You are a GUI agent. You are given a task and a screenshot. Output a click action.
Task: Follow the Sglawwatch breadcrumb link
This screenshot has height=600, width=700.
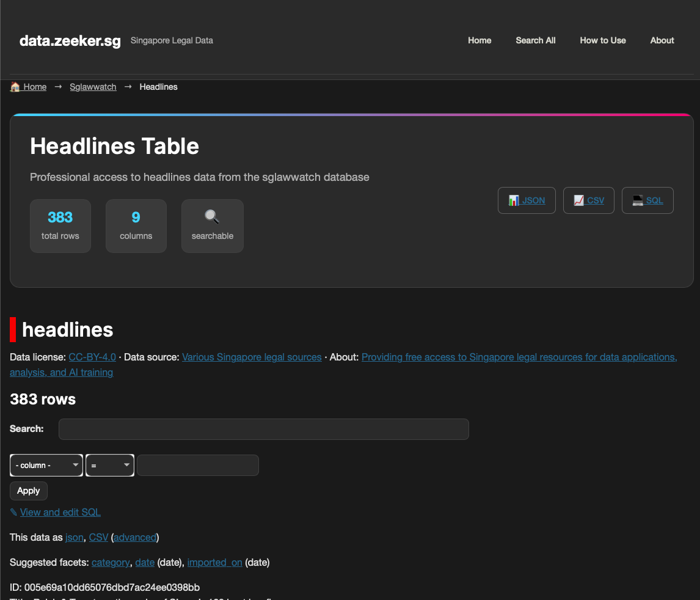tap(93, 87)
